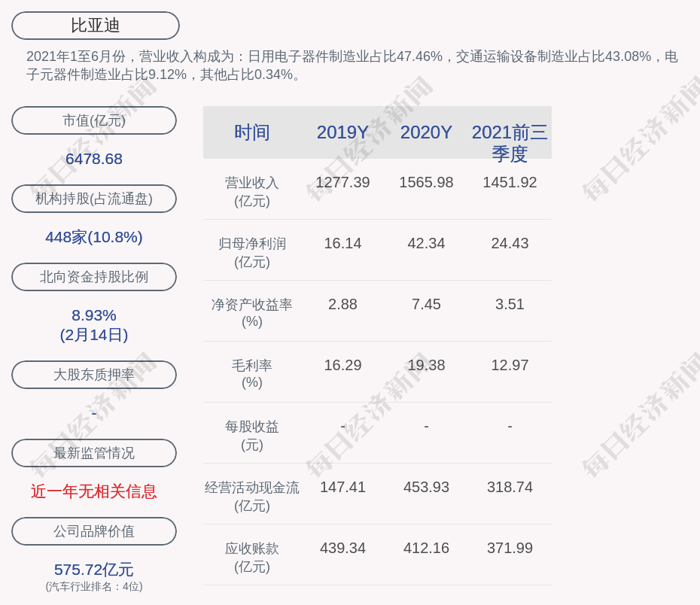Select the 归母净利润 2020Y value 42.34
Viewport: 700px width, 605px height.
[x=426, y=244]
